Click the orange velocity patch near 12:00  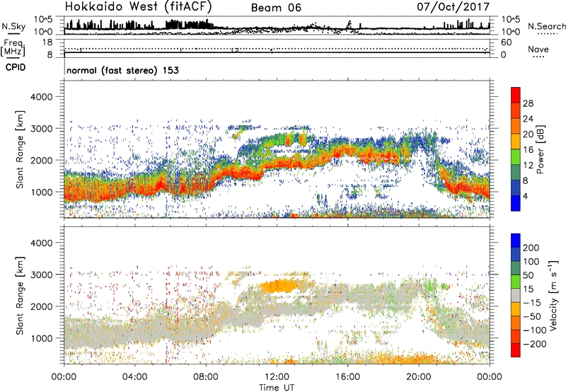click(x=279, y=286)
